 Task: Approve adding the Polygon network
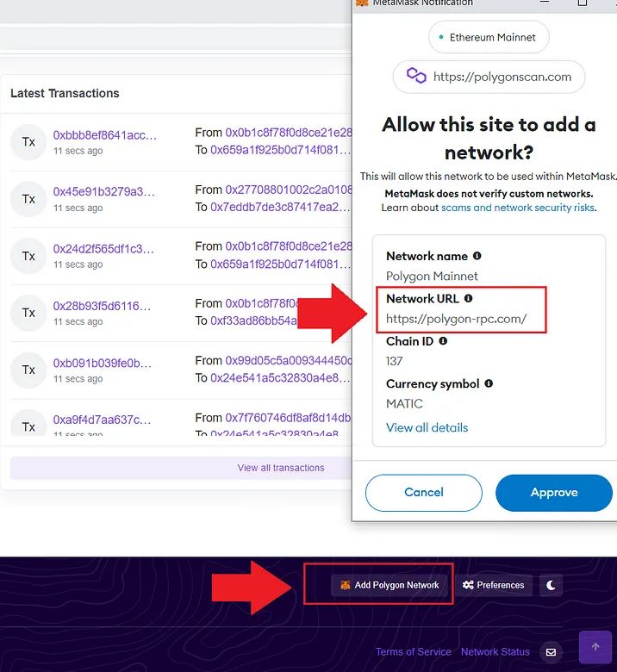[x=553, y=493]
